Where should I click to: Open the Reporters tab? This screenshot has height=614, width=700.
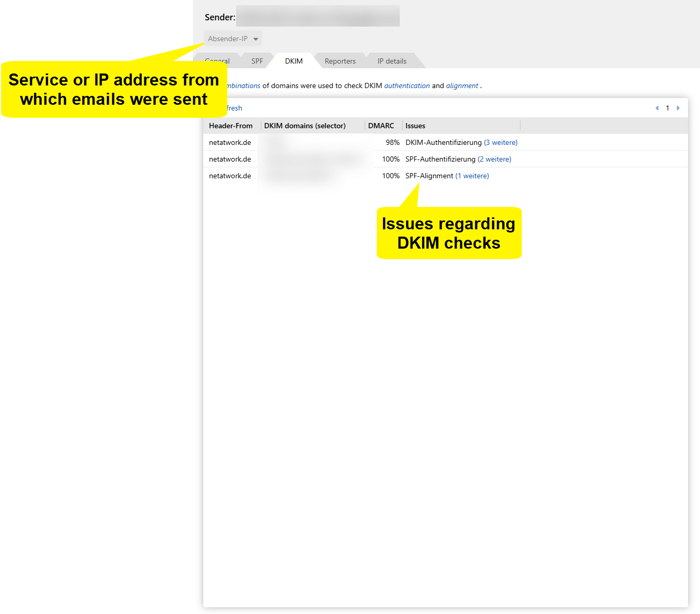[x=340, y=61]
